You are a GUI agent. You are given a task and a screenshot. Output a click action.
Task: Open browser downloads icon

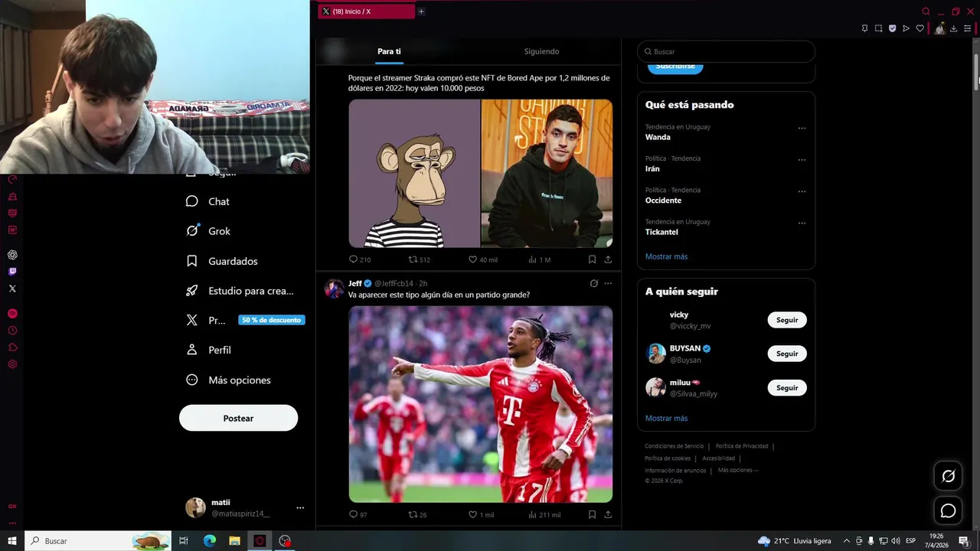[x=953, y=28]
